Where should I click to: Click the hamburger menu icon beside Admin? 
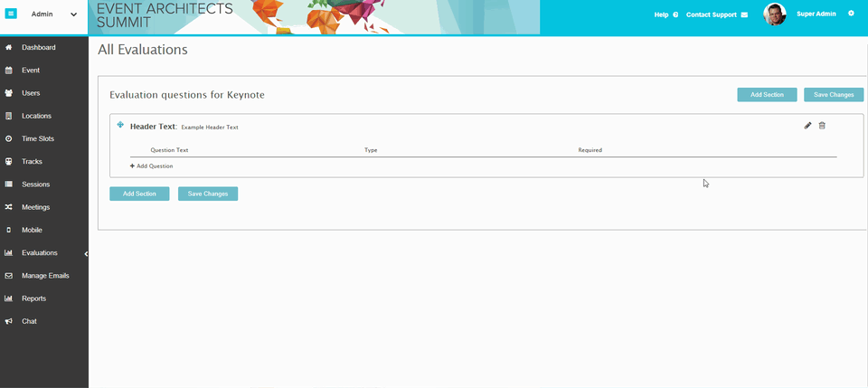[11, 14]
